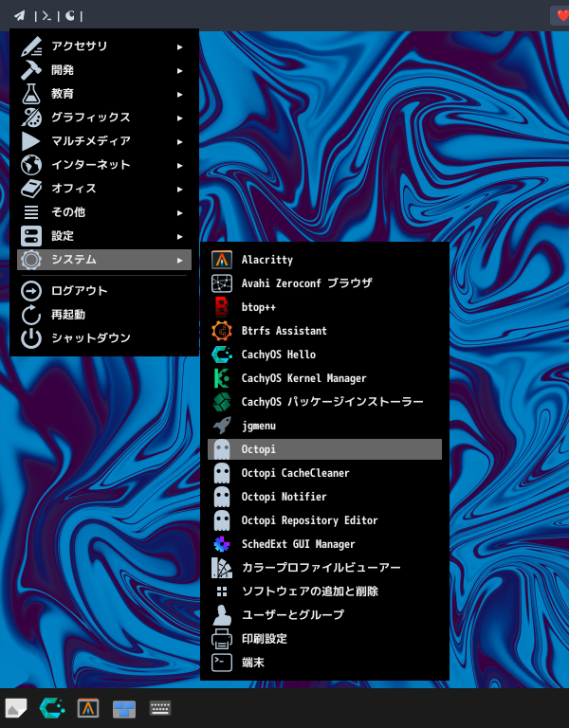Open ユーザーとグループ label

tap(293, 614)
